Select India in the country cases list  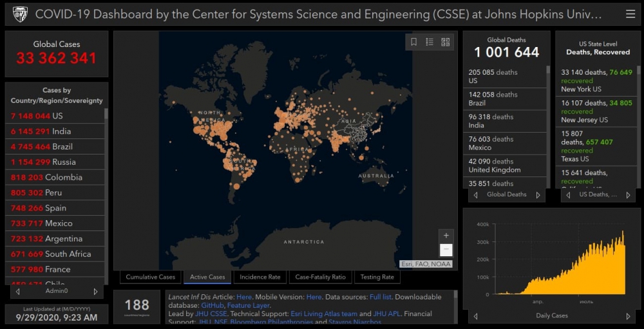point(55,131)
